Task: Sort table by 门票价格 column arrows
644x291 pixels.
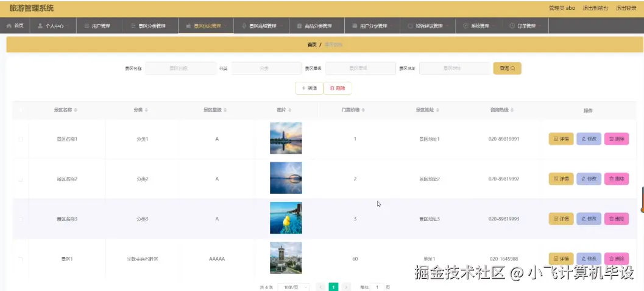Action: point(363,110)
